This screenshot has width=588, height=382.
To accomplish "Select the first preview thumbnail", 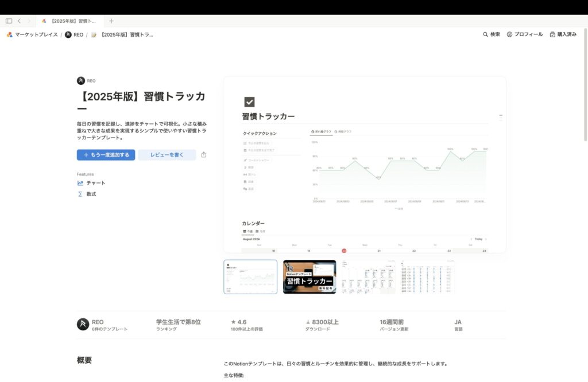I will [x=250, y=276].
